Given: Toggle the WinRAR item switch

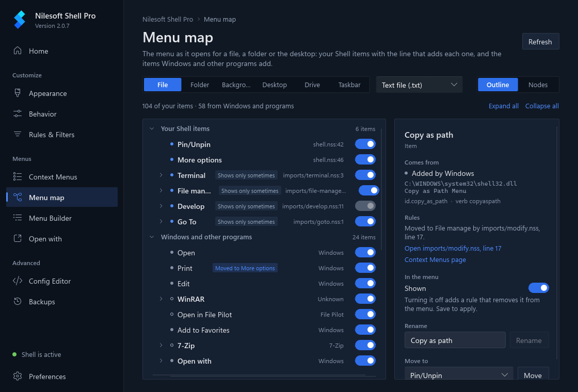Looking at the screenshot, I should pyautogui.click(x=365, y=299).
